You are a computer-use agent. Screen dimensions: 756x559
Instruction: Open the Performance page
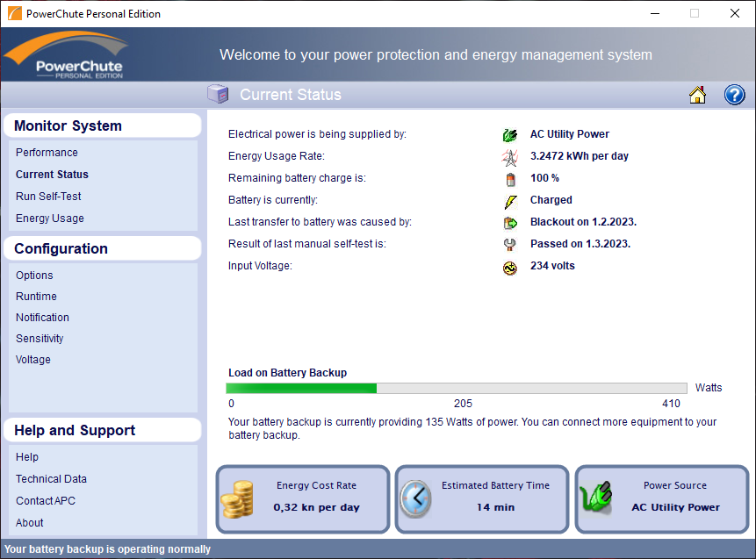[47, 153]
